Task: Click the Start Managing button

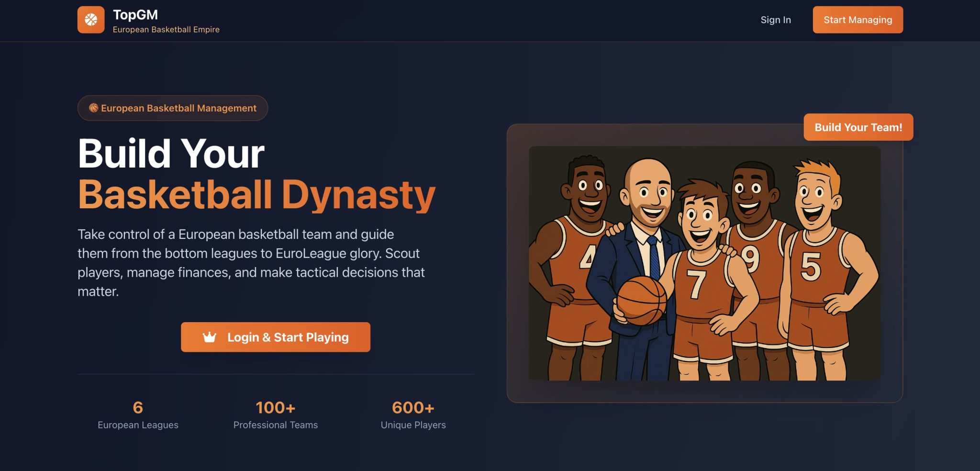Action: 858,20
